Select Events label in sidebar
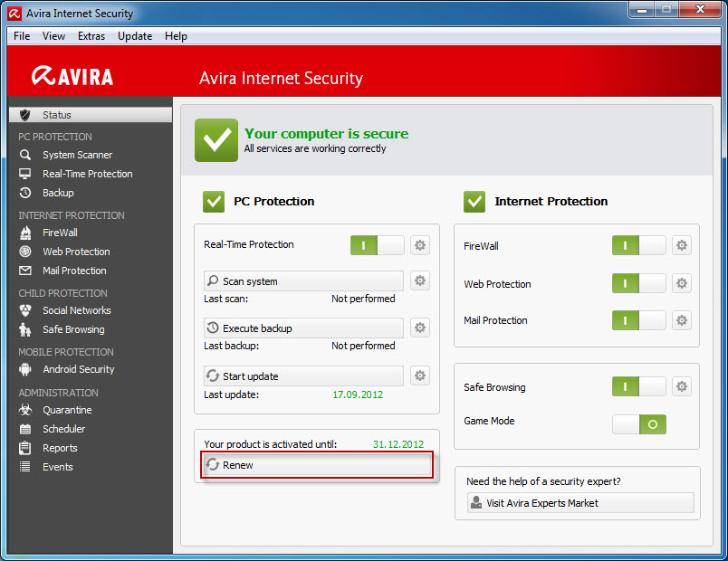Screen dimensions: 728x561 [58, 467]
